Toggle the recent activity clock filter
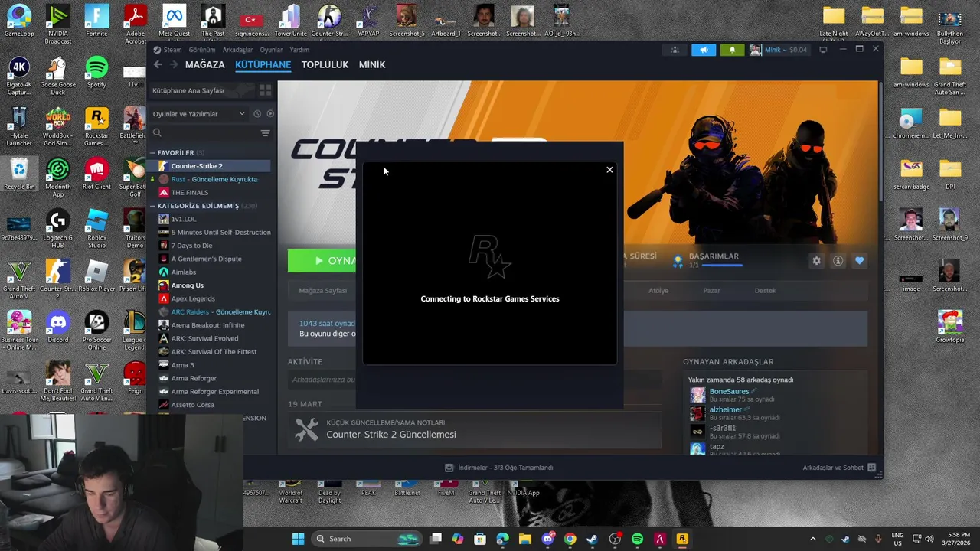Viewport: 980px width, 551px height. pyautogui.click(x=257, y=114)
